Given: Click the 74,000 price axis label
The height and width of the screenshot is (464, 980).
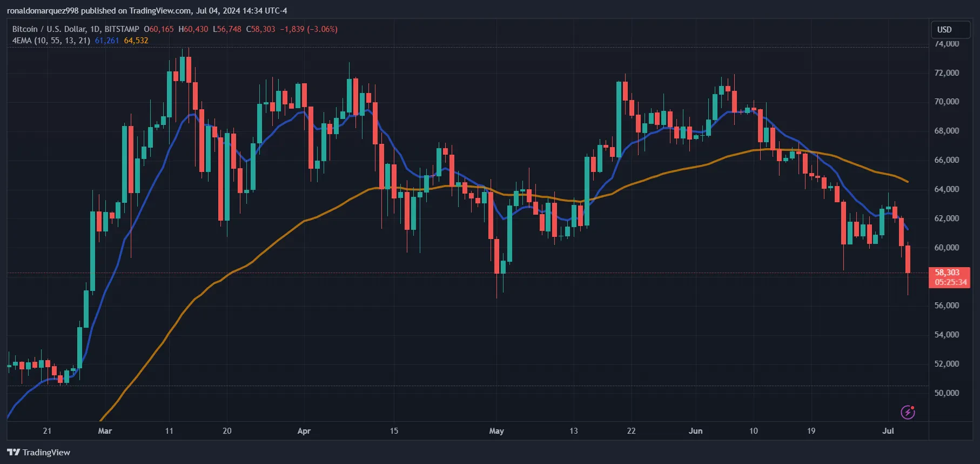Looking at the screenshot, I should [x=947, y=44].
